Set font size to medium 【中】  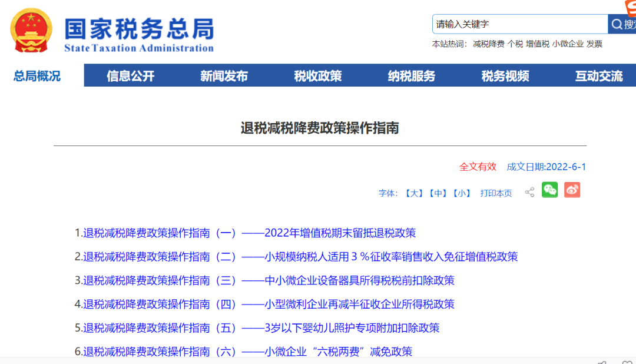pyautogui.click(x=438, y=193)
